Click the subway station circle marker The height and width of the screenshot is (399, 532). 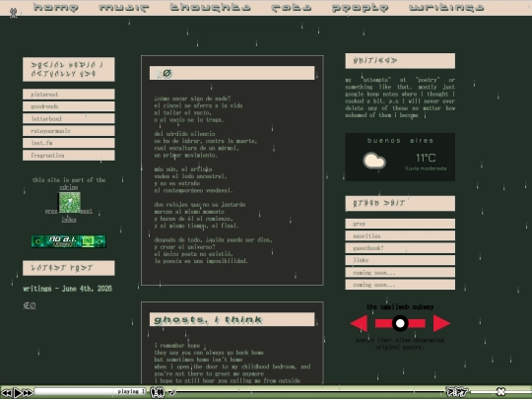(x=400, y=323)
